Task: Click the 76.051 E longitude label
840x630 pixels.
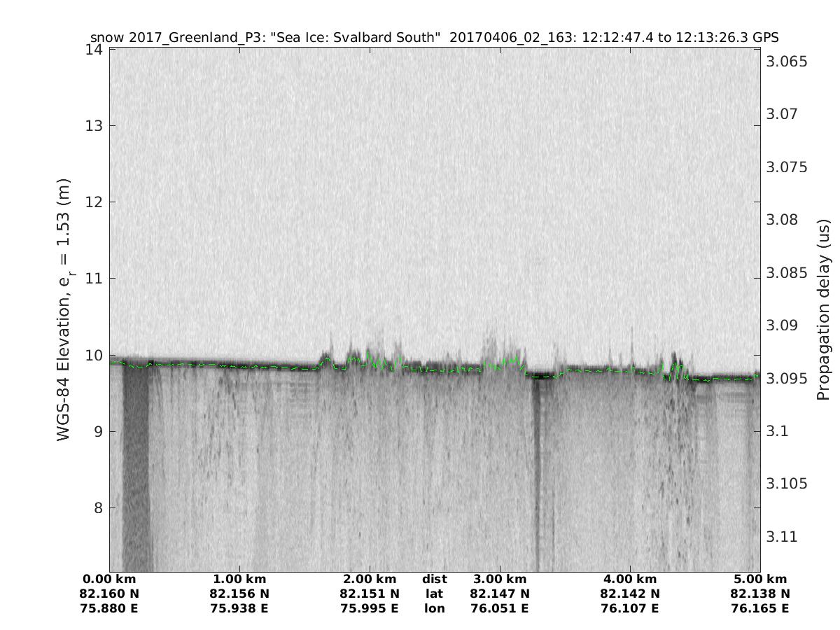Action: [500, 608]
